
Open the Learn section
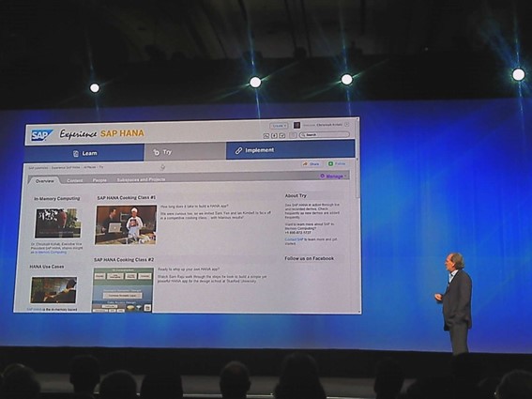coord(84,153)
